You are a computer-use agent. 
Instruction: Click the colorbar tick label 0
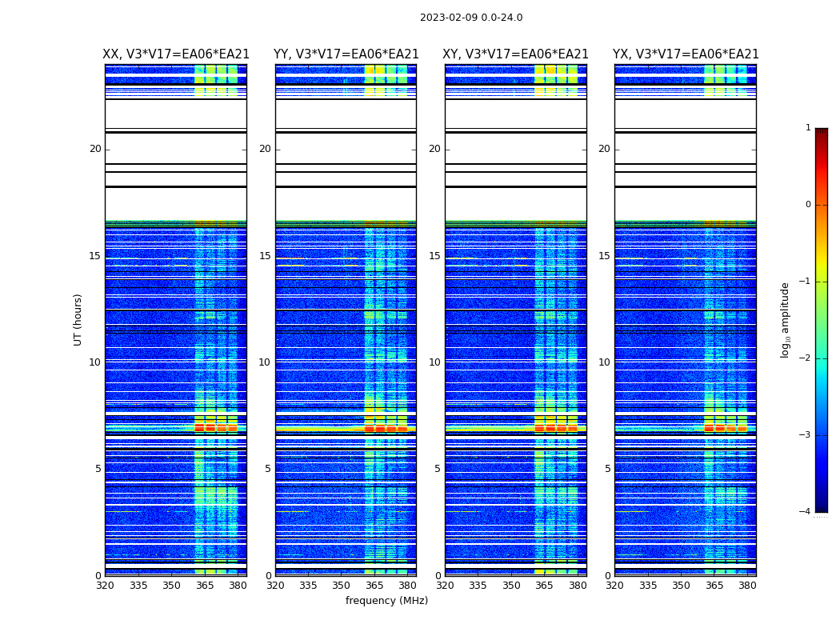coord(807,205)
